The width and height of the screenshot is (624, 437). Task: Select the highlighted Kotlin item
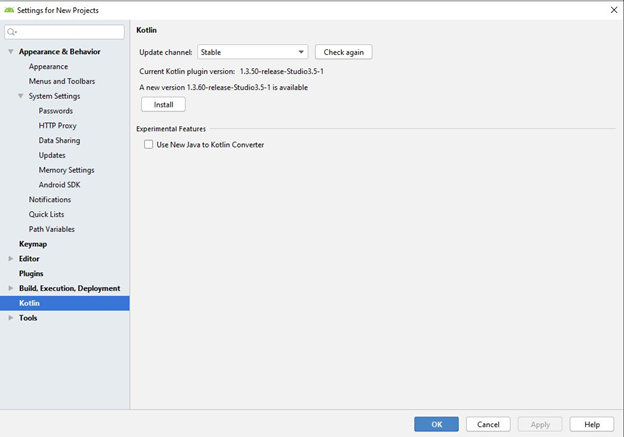tap(64, 303)
